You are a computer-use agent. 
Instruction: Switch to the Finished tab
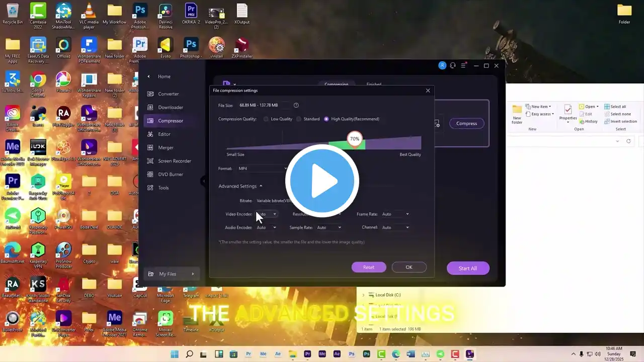pos(374,84)
